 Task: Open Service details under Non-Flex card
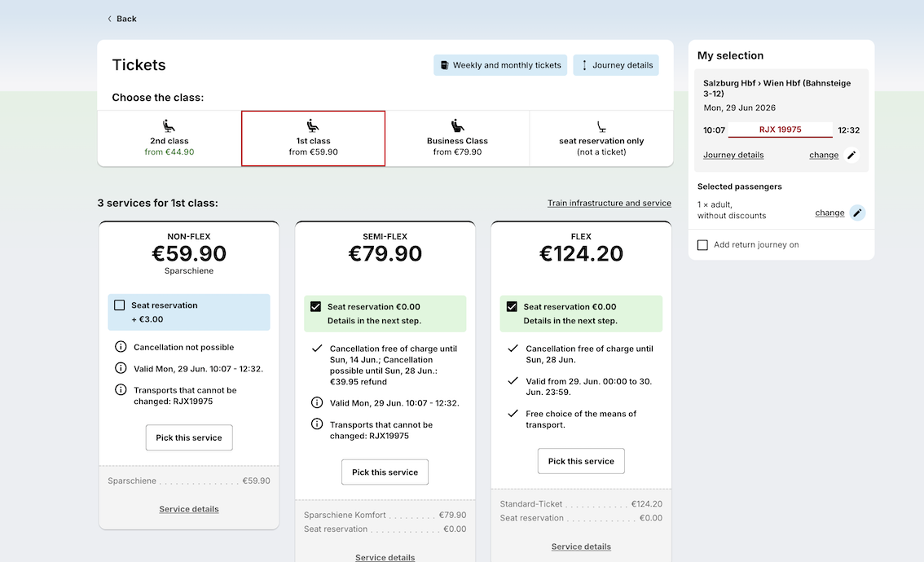tap(189, 509)
